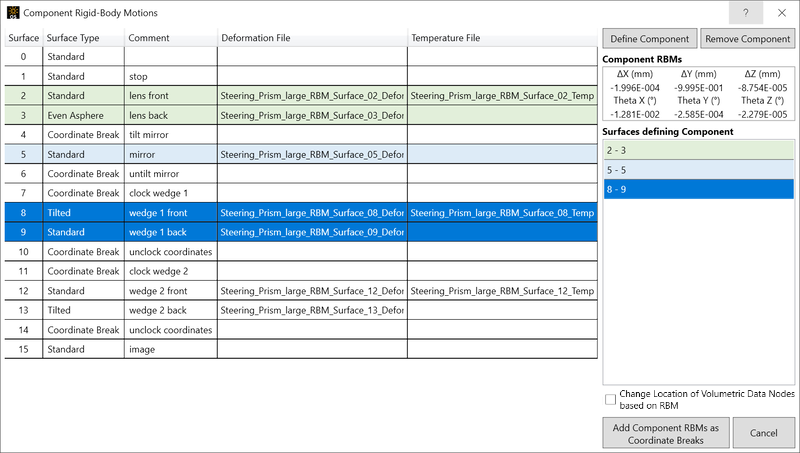This screenshot has width=800, height=453.
Task: Click the Remove Component button
Action: point(747,39)
